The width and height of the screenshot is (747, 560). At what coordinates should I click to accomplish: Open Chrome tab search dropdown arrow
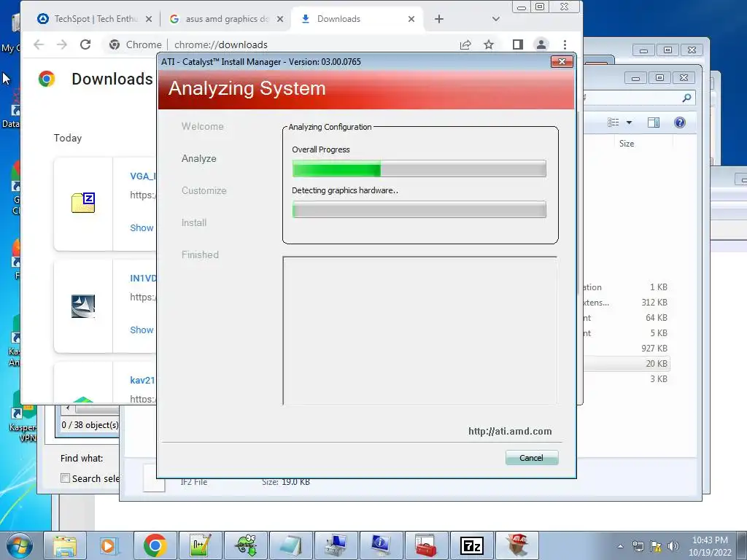496,19
